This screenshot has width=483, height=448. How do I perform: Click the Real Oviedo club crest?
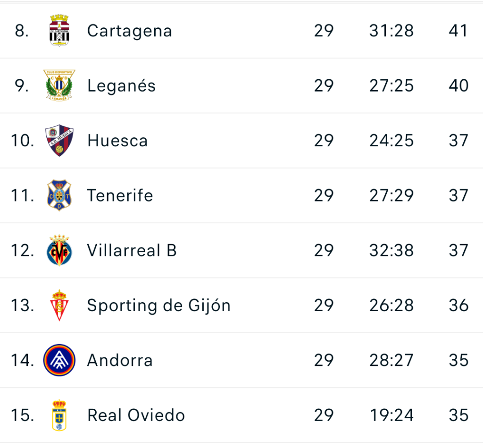click(x=59, y=415)
